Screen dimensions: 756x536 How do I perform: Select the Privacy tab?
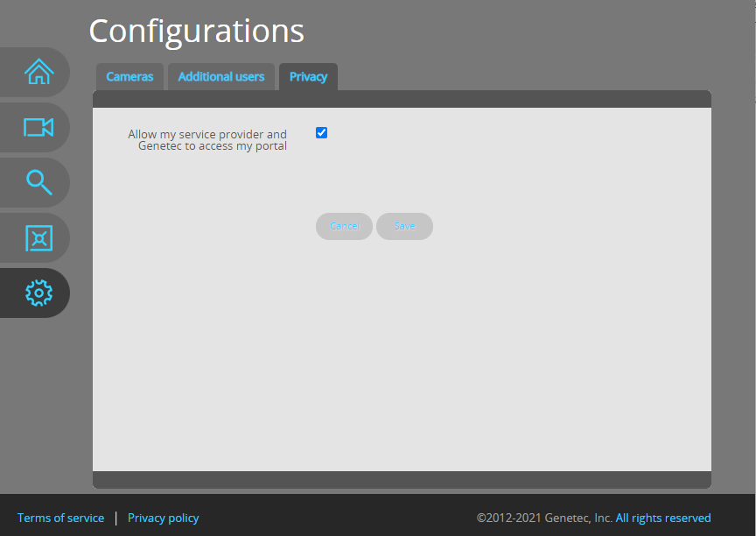pos(308,77)
